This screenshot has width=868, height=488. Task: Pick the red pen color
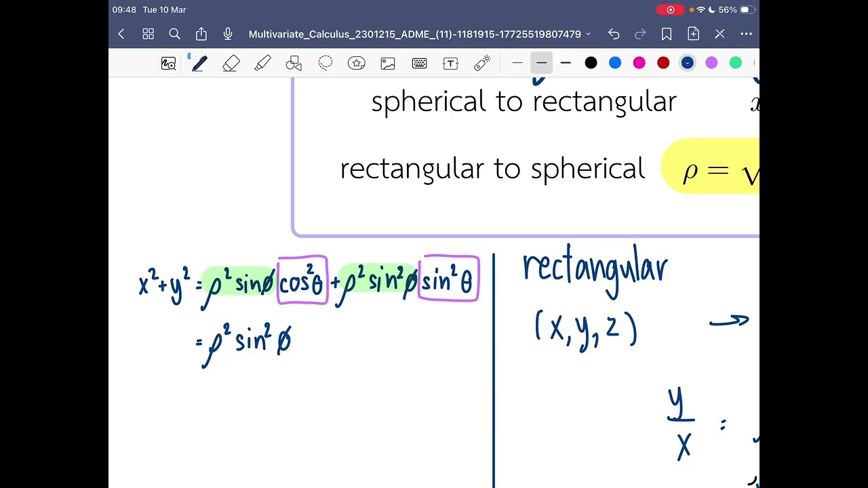(x=663, y=63)
